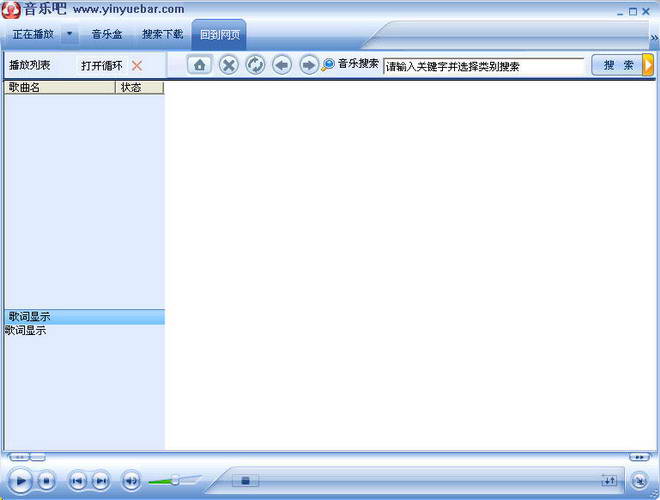
Task: Mute the speaker volume
Action: coord(131,481)
